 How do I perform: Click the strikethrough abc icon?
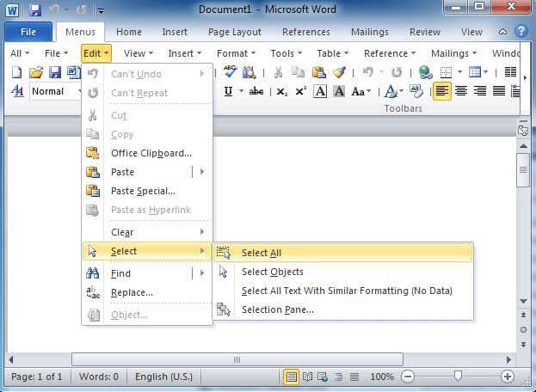256,92
